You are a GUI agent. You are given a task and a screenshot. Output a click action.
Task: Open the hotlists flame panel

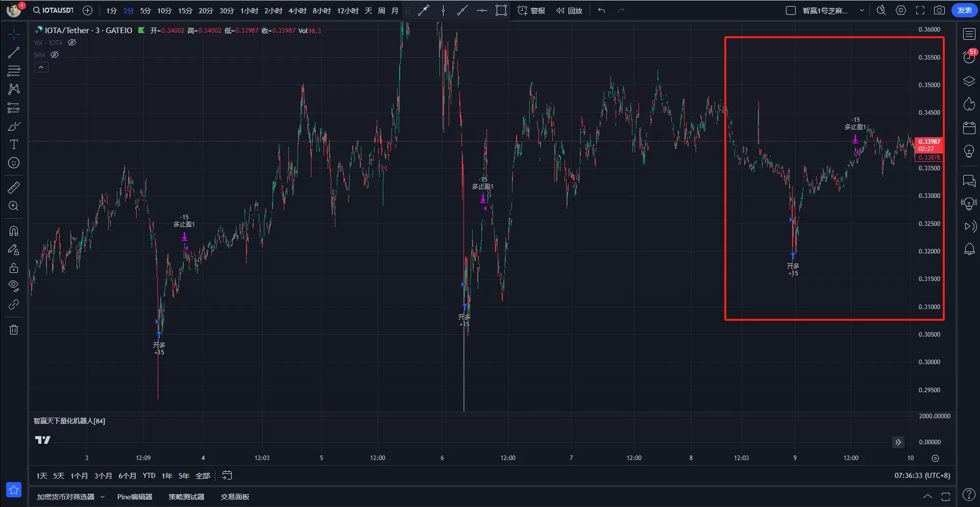tap(969, 105)
